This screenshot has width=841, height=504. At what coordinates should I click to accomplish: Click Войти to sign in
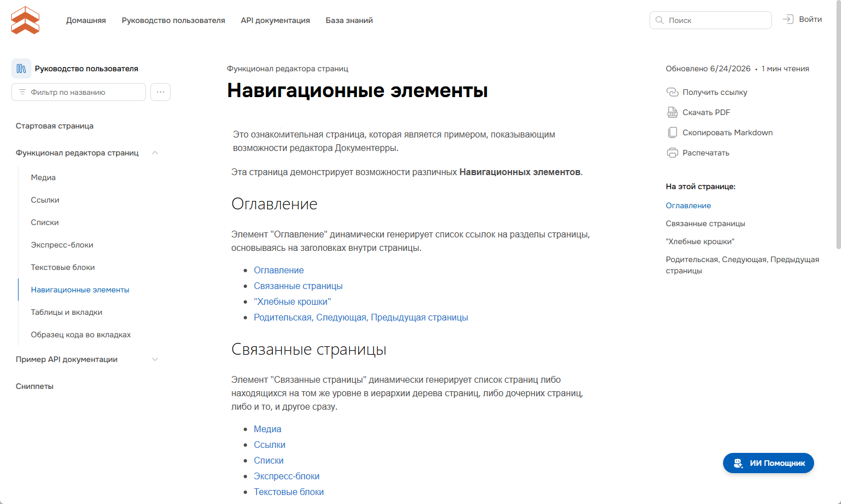[810, 19]
